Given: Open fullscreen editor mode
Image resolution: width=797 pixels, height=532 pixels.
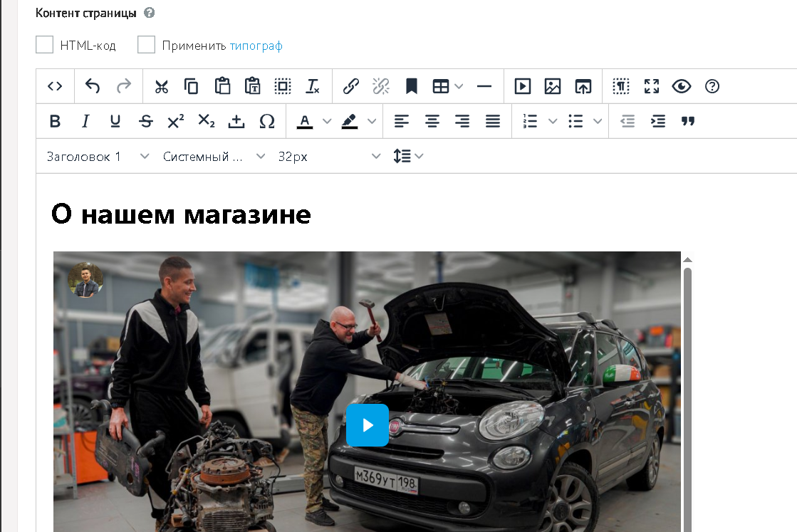Looking at the screenshot, I should point(651,86).
